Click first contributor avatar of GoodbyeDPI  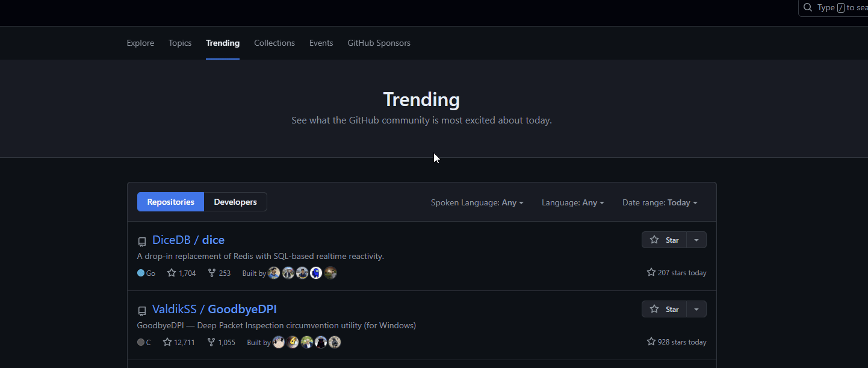click(279, 342)
